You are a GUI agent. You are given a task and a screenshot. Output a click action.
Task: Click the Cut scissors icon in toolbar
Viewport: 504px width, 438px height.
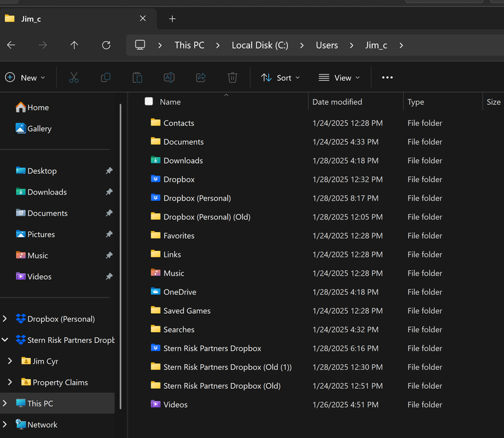pyautogui.click(x=74, y=78)
